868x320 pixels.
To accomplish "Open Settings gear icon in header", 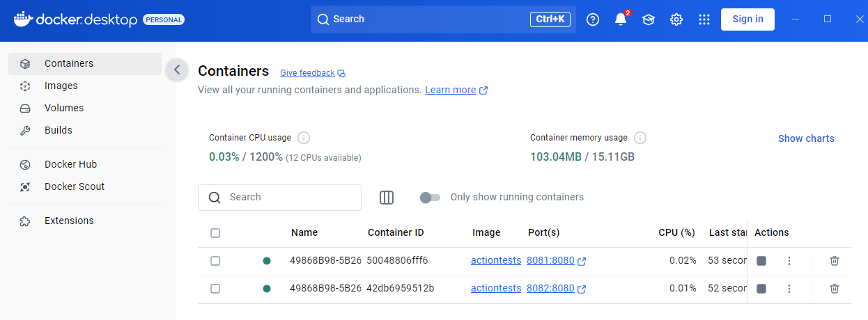I will 676,19.
